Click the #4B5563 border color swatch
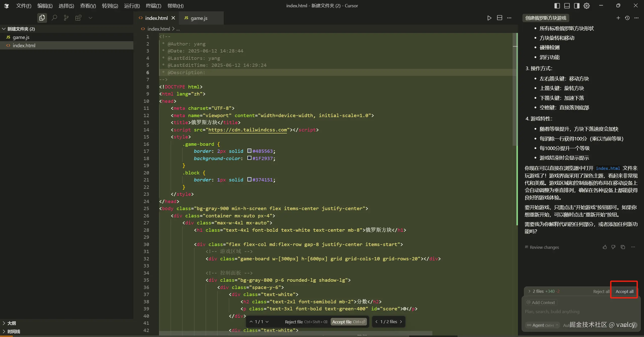 pyautogui.click(x=249, y=151)
